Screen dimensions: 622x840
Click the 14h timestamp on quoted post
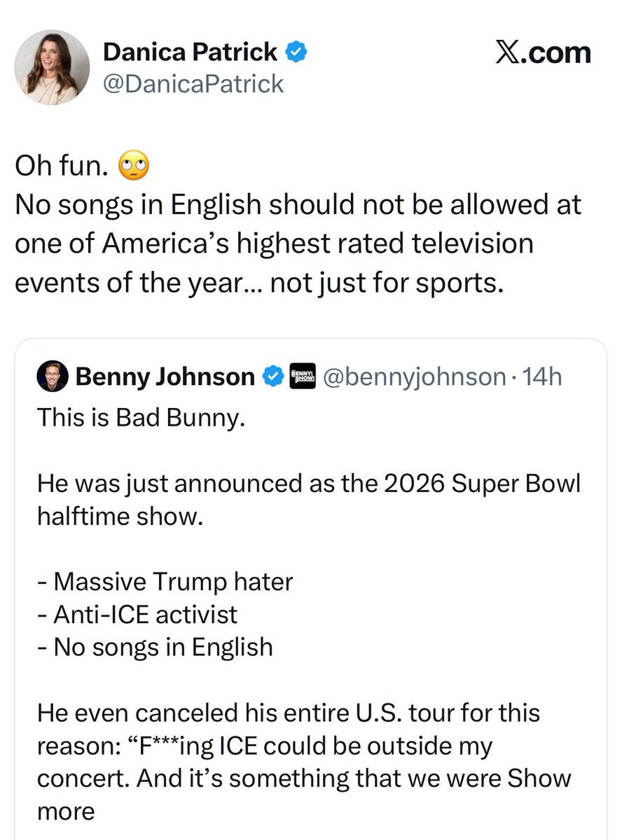coord(543,377)
